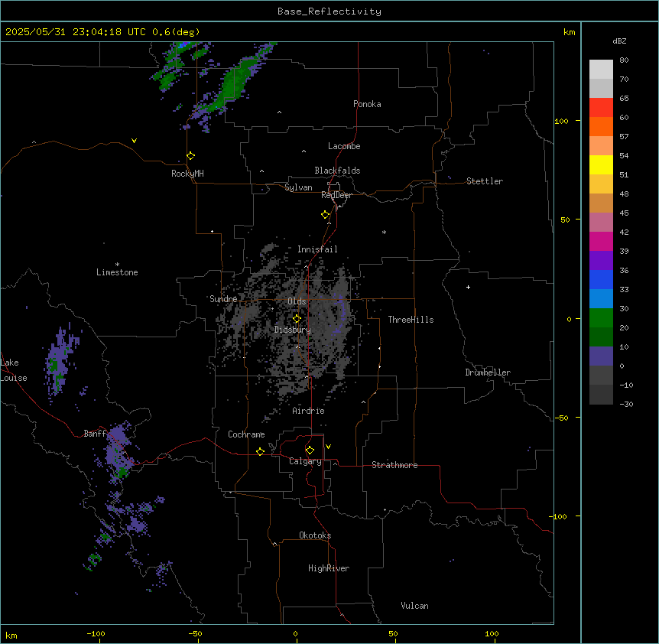Select the Lacombe label
659x644 pixels.
[344, 146]
